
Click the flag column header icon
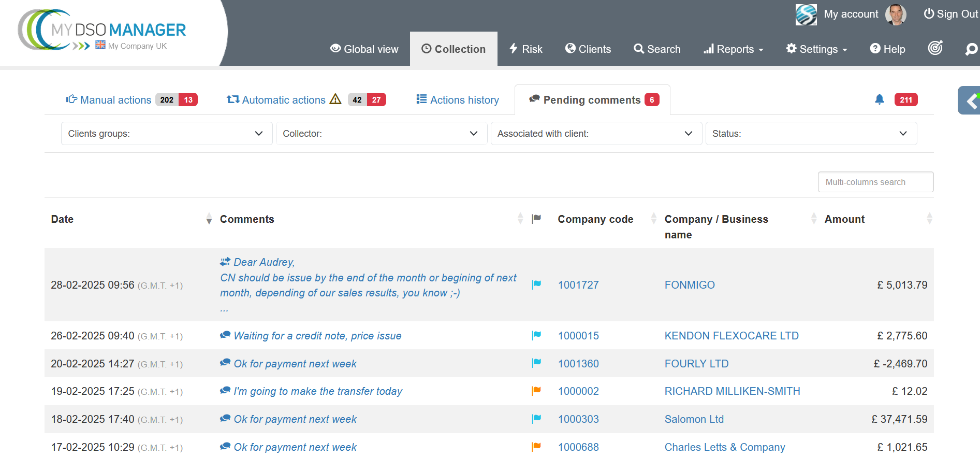(536, 219)
